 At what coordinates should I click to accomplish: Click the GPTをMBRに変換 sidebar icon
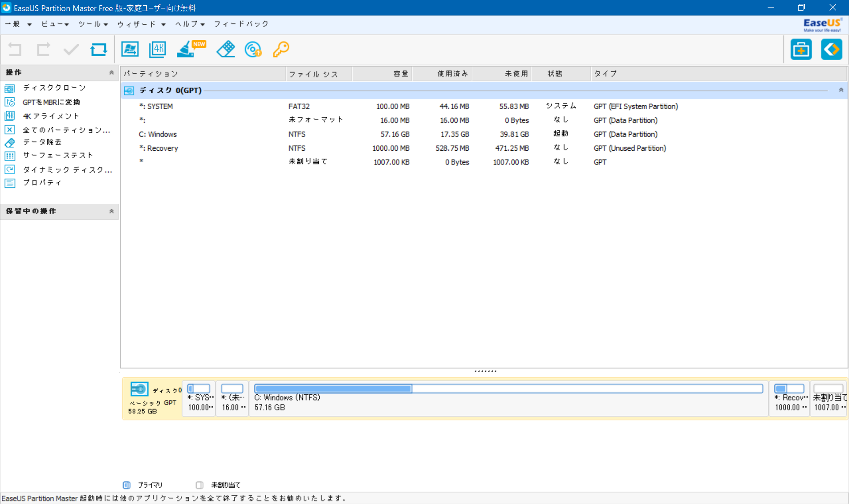(10, 102)
